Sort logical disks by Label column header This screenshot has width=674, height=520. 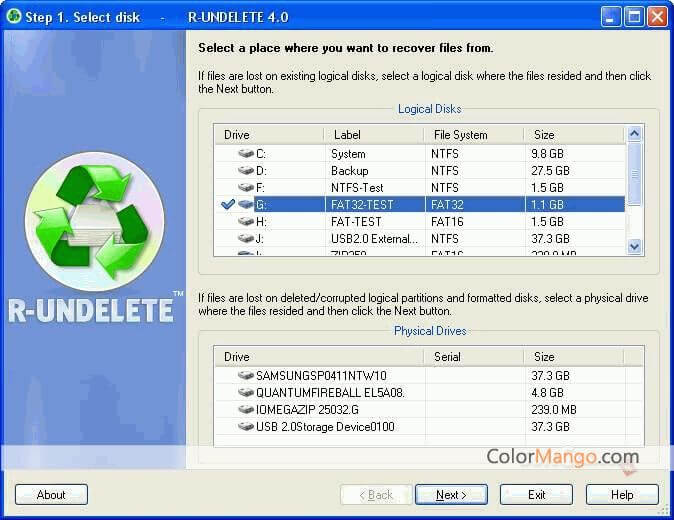(x=373, y=135)
